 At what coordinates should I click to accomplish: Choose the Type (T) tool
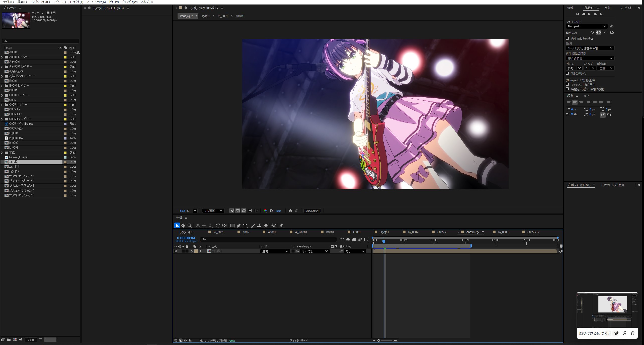pyautogui.click(x=245, y=226)
